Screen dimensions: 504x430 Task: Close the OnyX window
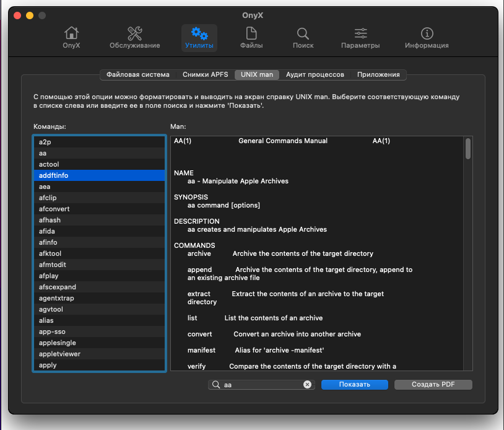pos(17,15)
